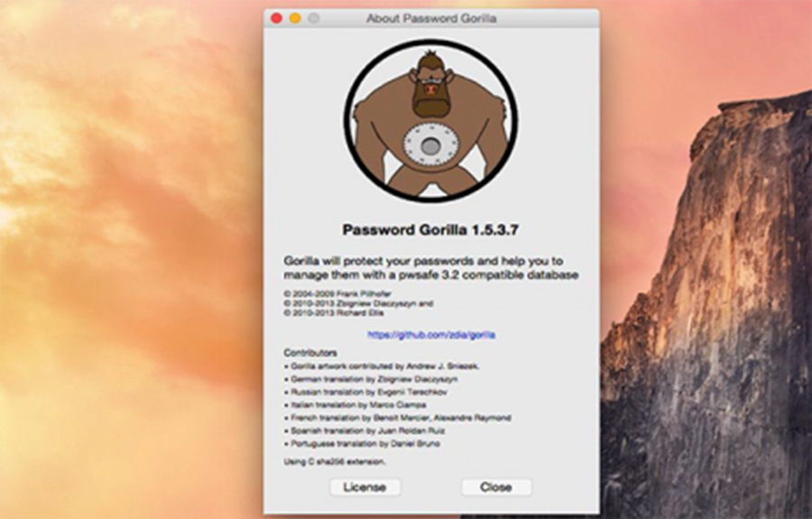This screenshot has height=519, width=812.
Task: Click the Russian translation contributor line
Action: click(365, 392)
